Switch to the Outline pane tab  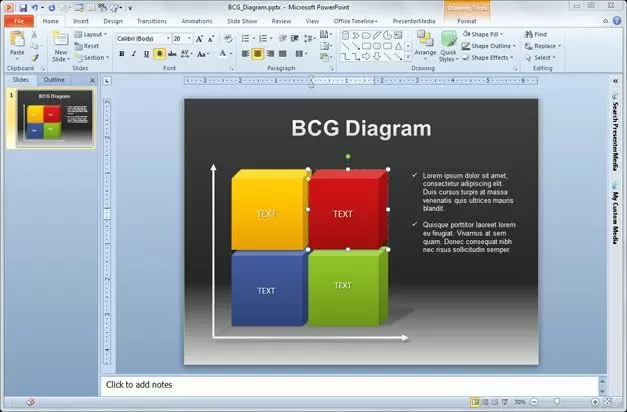point(54,79)
